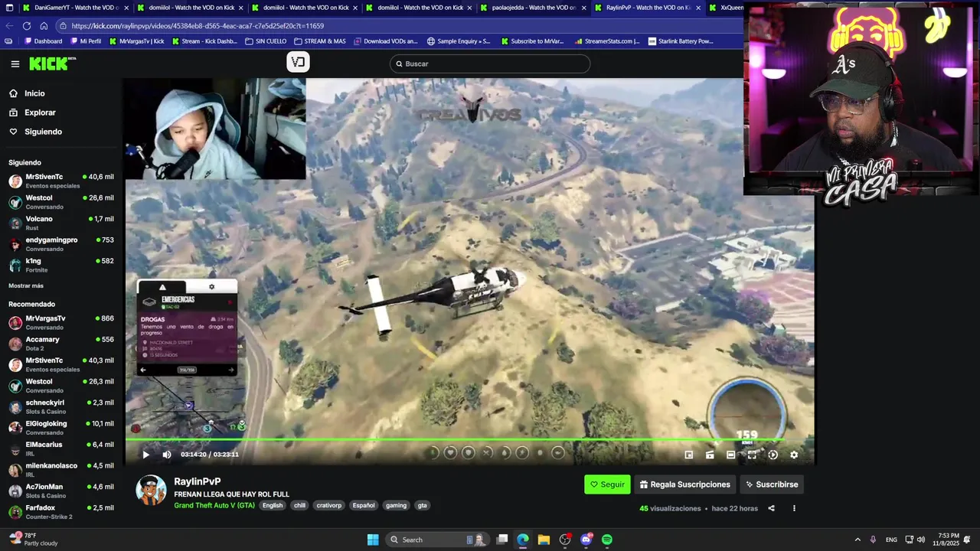Show hidden system tray icons
The image size is (980, 551).
point(857,540)
